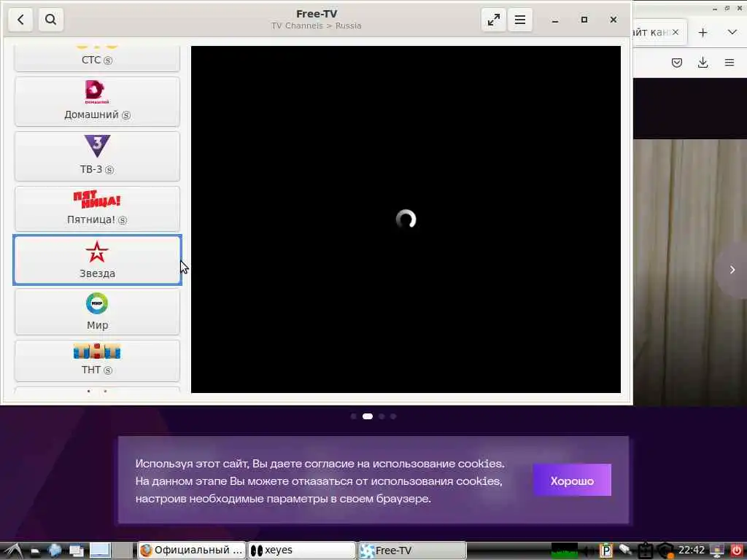
Task: Switch to Free-TV in the taskbar
Action: pyautogui.click(x=412, y=550)
